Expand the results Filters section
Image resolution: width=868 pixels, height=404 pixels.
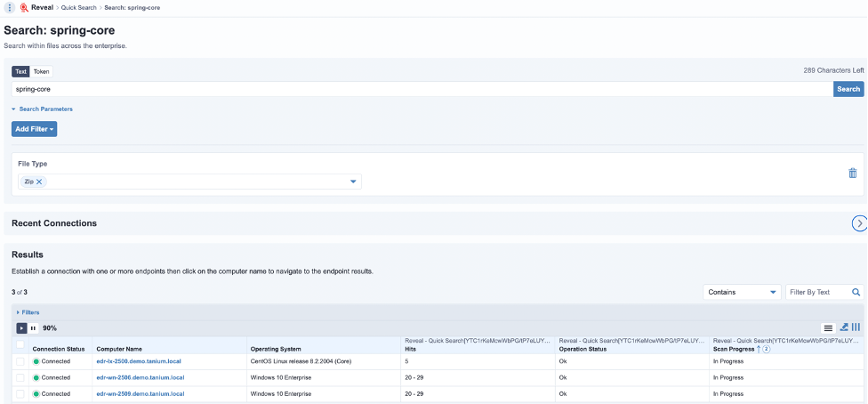pos(28,312)
